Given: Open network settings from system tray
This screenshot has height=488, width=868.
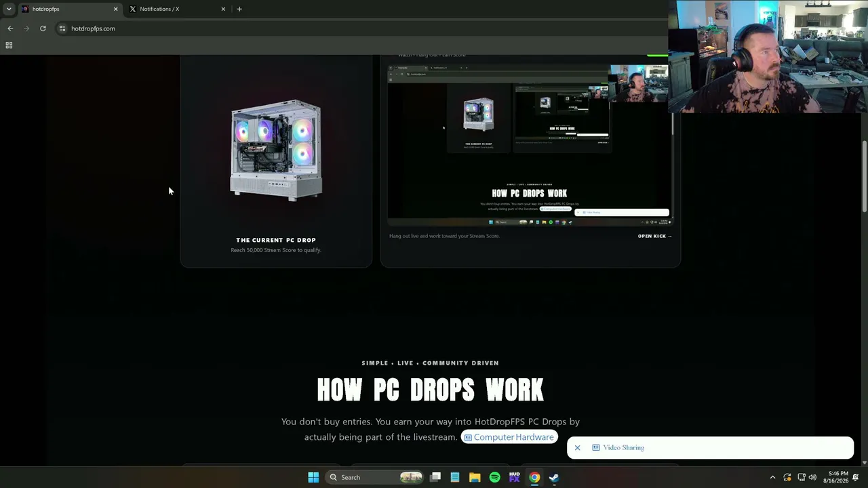Looking at the screenshot, I should (801, 477).
